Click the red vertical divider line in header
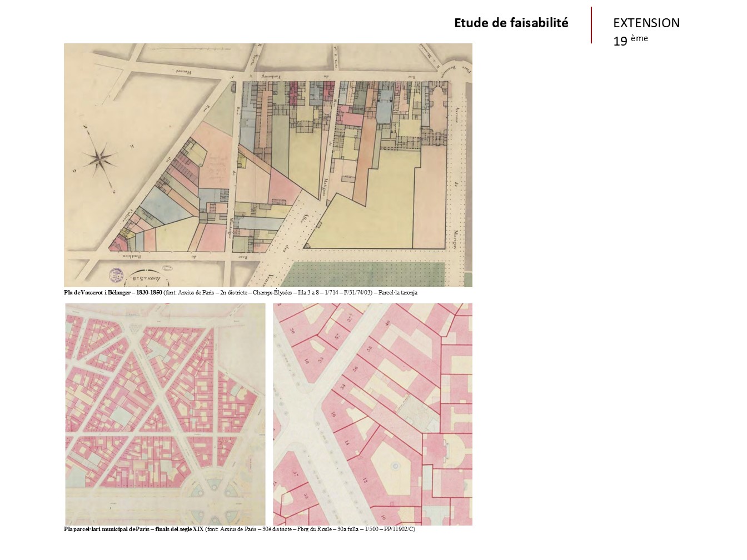The width and height of the screenshot is (747, 560). pyautogui.click(x=591, y=25)
